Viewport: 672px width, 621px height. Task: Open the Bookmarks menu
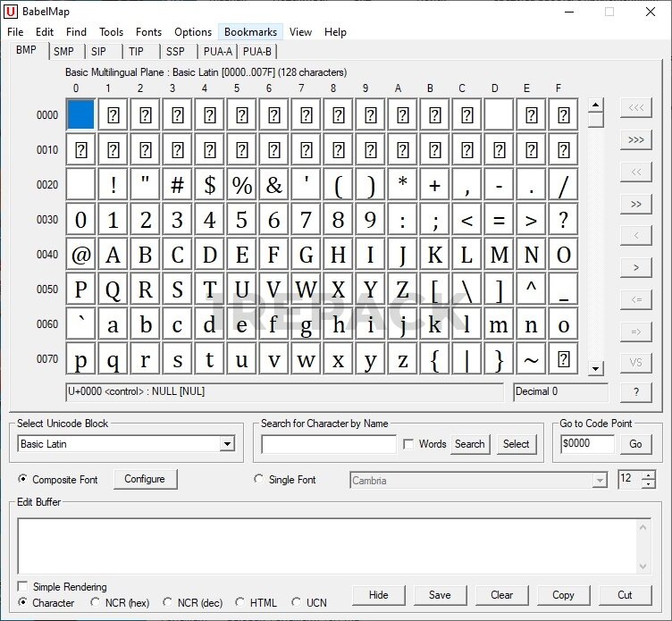pos(250,32)
